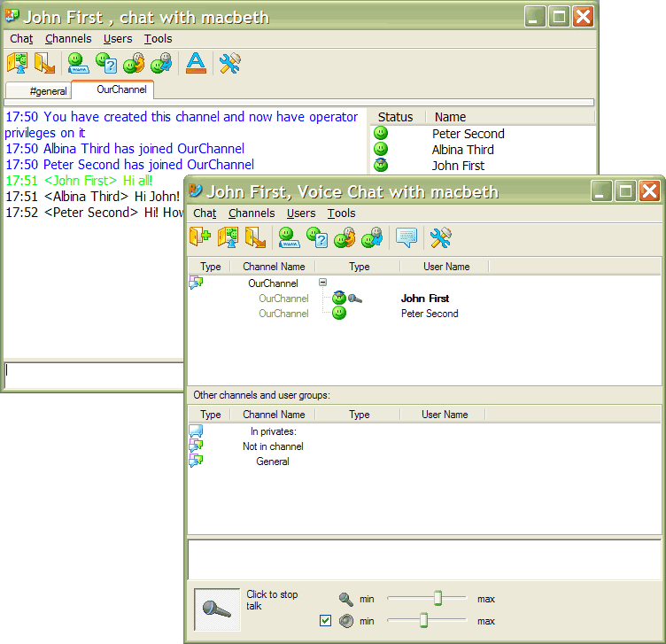The image size is (666, 644).
Task: Click the font formatting 'A' icon in chat toolbar
Action: 196,64
